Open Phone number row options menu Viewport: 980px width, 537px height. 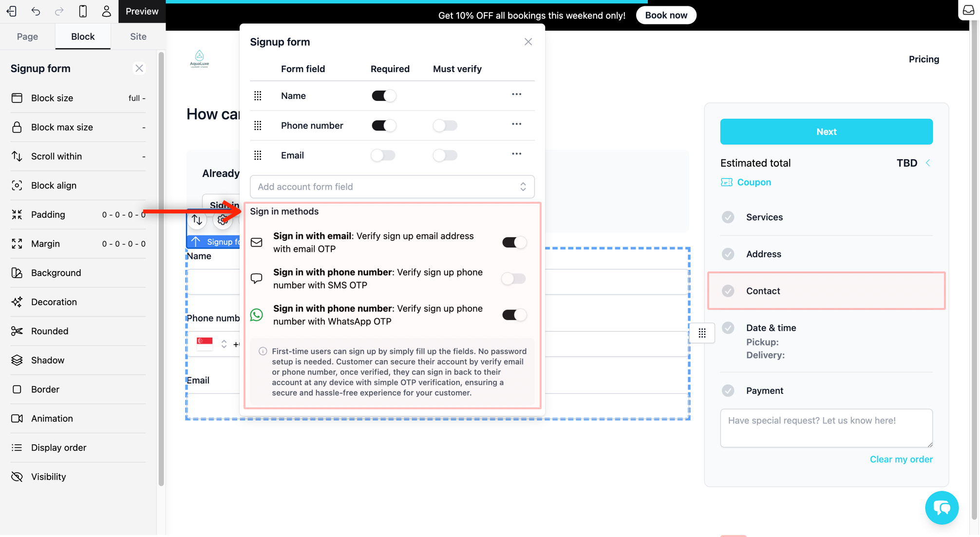click(516, 124)
